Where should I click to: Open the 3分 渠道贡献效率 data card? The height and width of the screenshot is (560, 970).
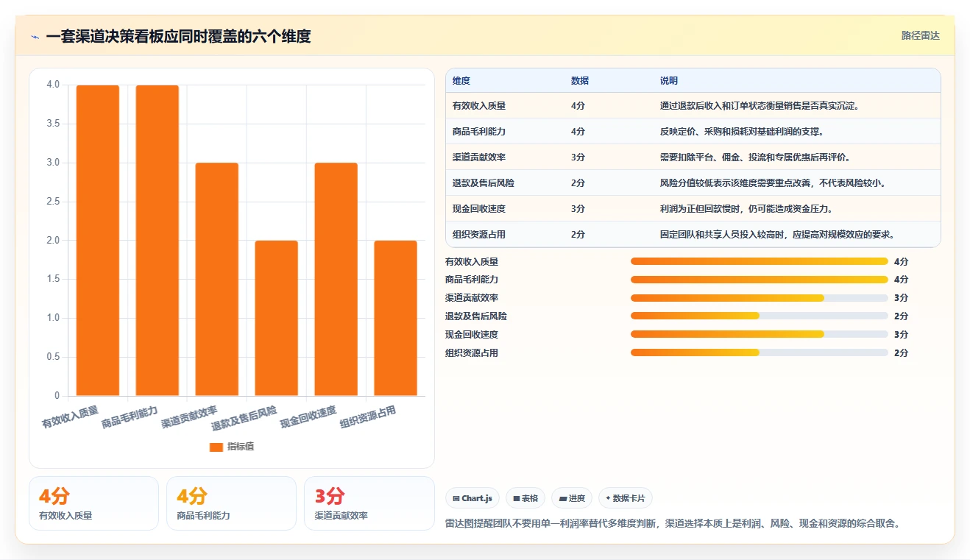(369, 503)
